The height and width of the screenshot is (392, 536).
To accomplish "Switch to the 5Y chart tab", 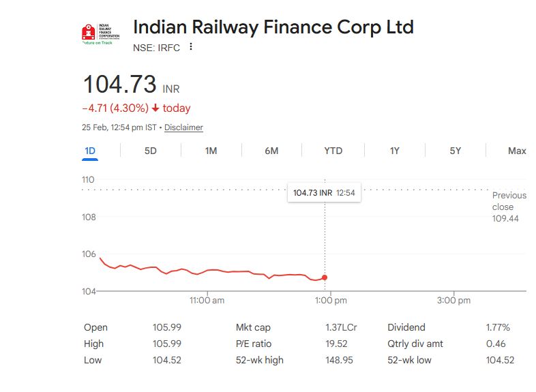I will (455, 151).
